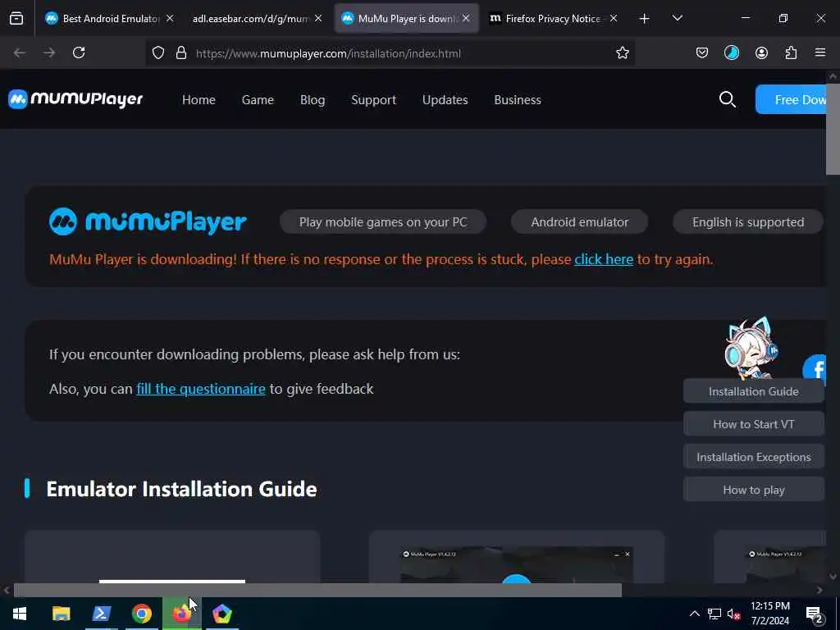Screen dimensions: 840x630
Task: Open the tracking protection shield icon
Action: pyautogui.click(x=158, y=53)
